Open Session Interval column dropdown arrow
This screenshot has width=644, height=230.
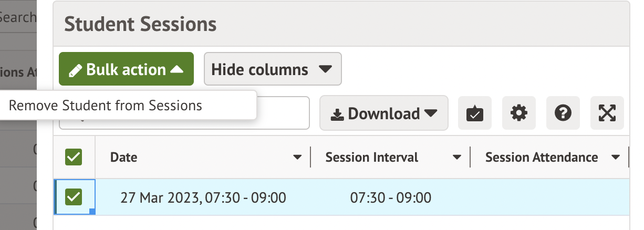[x=458, y=157]
